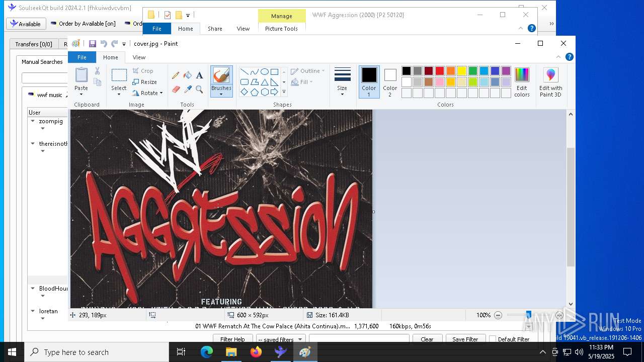The image size is (644, 362).
Task: Choose the Triangle shape
Action: coord(264,82)
